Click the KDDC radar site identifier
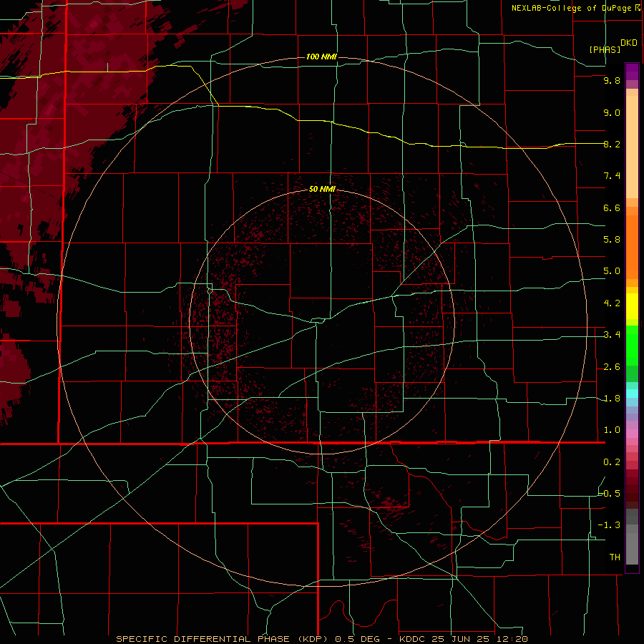644x644 pixels. (x=412, y=639)
